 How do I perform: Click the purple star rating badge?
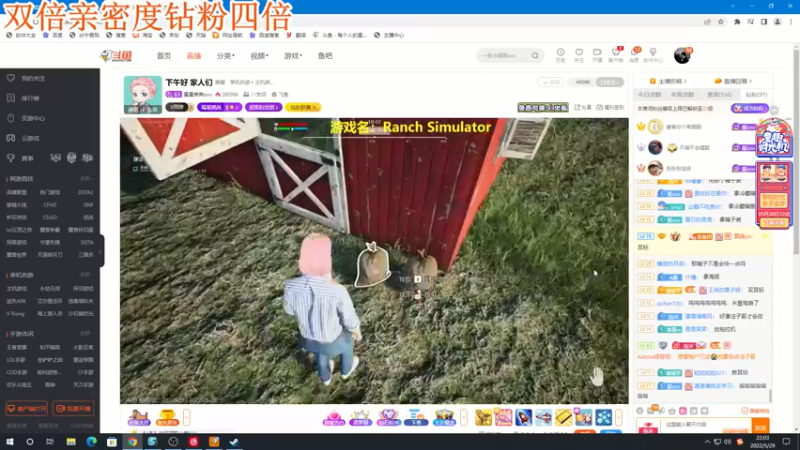tap(219, 107)
